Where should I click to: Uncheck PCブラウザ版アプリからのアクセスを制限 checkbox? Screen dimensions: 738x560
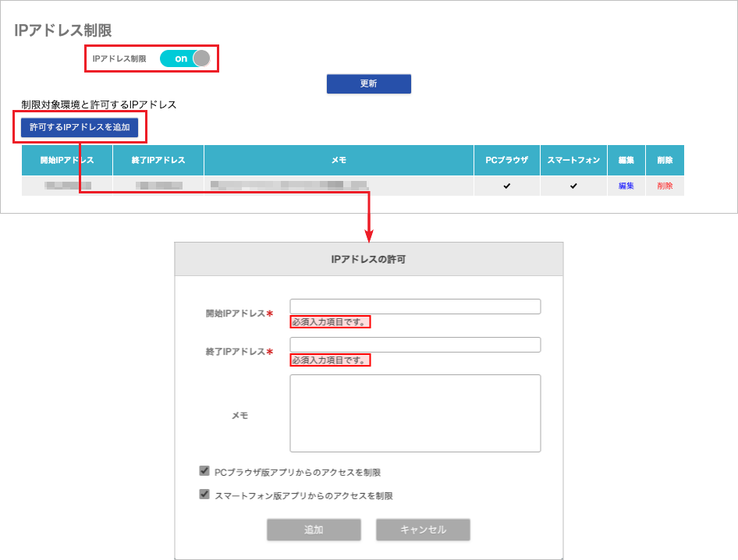[x=204, y=470]
